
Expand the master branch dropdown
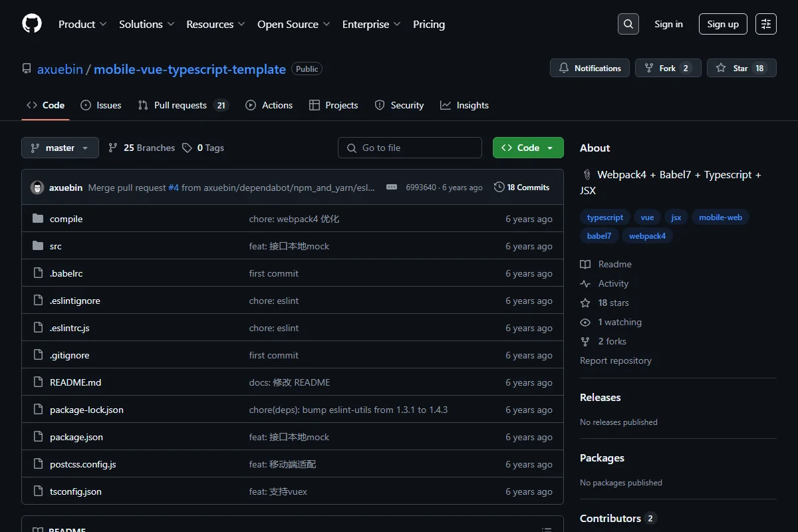pyautogui.click(x=60, y=148)
